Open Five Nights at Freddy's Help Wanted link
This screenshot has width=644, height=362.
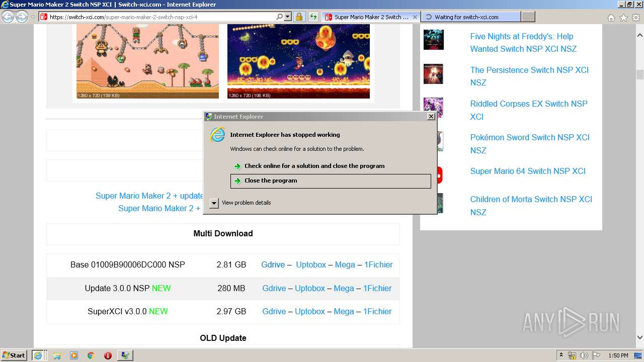[x=523, y=43]
